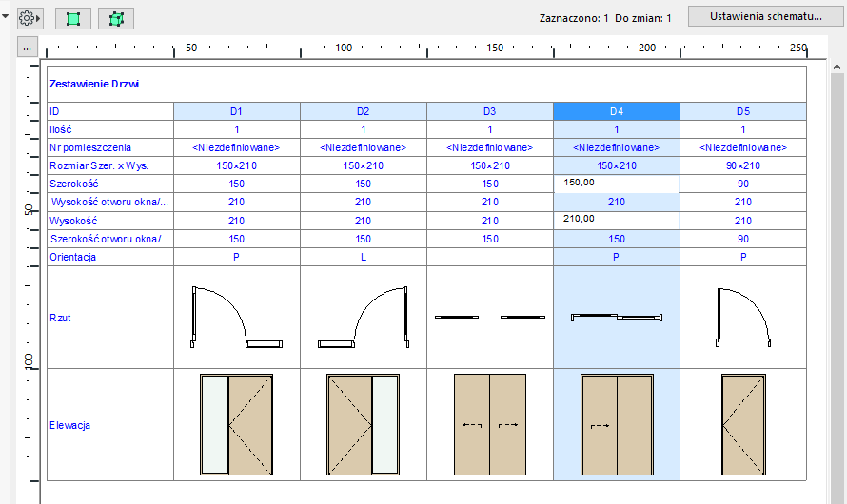The height and width of the screenshot is (504, 847).
Task: Click the green select-in-3D icon
Action: (116, 19)
